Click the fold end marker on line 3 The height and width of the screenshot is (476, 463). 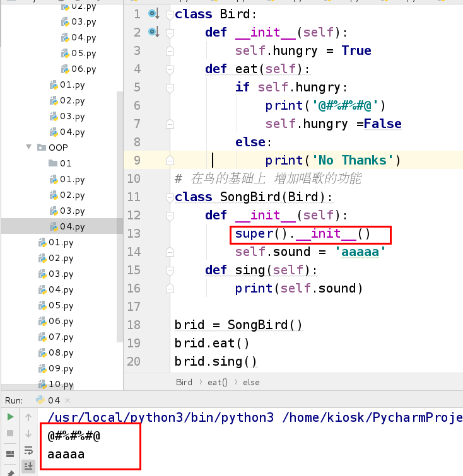click(170, 50)
